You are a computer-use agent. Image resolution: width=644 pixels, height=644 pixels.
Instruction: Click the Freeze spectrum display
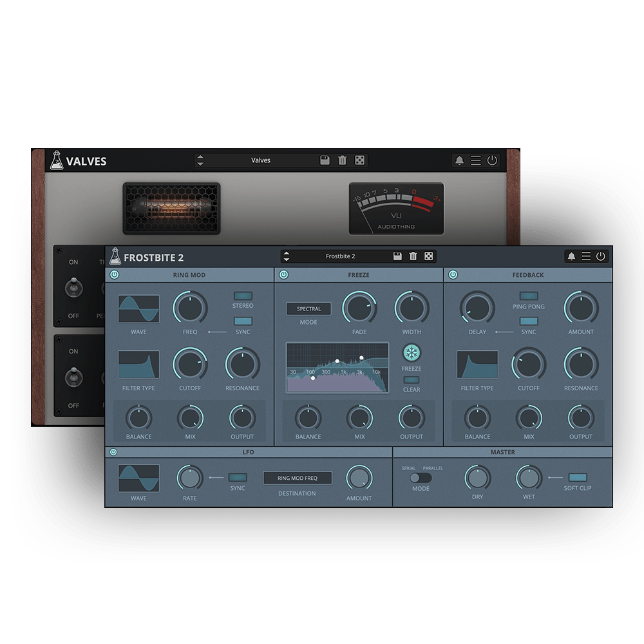[x=337, y=368]
